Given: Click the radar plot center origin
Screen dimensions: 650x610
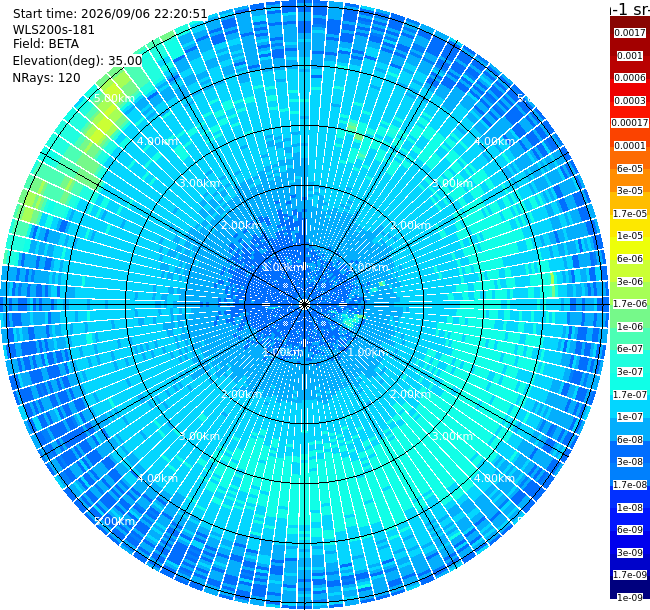Looking at the screenshot, I should pos(305,305).
